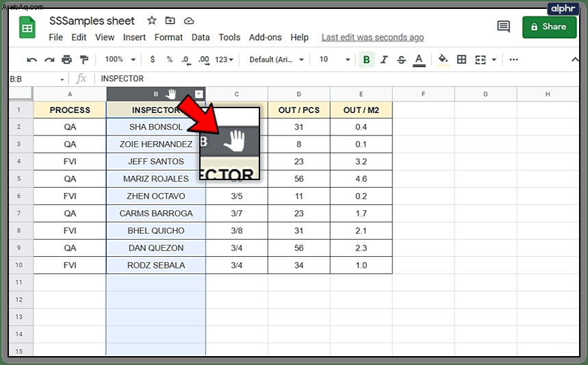Select the Paint format roller icon
This screenshot has width=588, height=365.
[x=84, y=60]
